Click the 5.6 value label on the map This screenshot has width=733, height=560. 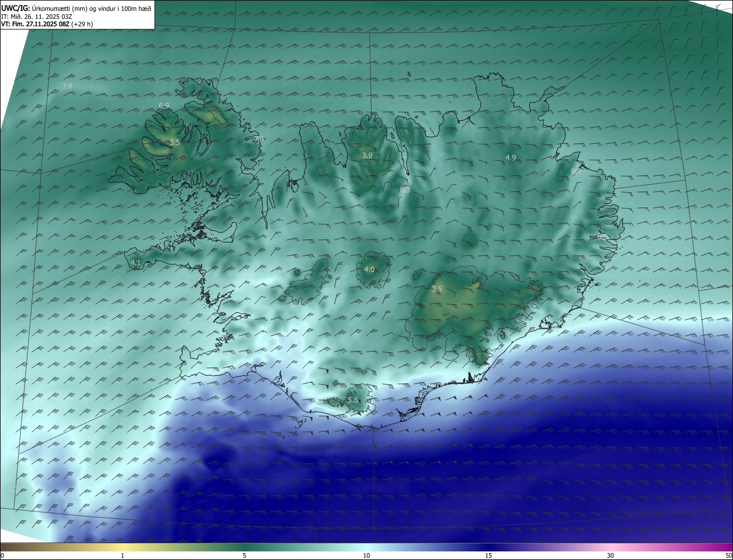(x=353, y=400)
